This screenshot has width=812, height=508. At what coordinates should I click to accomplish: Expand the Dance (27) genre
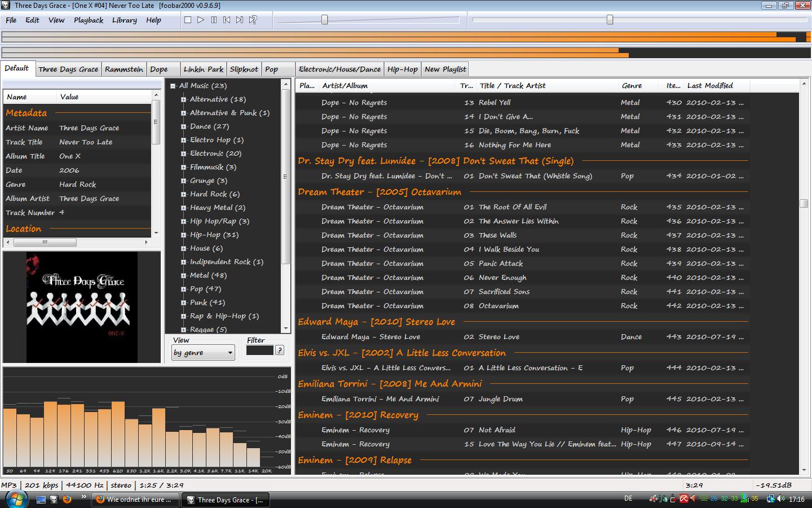(x=184, y=126)
